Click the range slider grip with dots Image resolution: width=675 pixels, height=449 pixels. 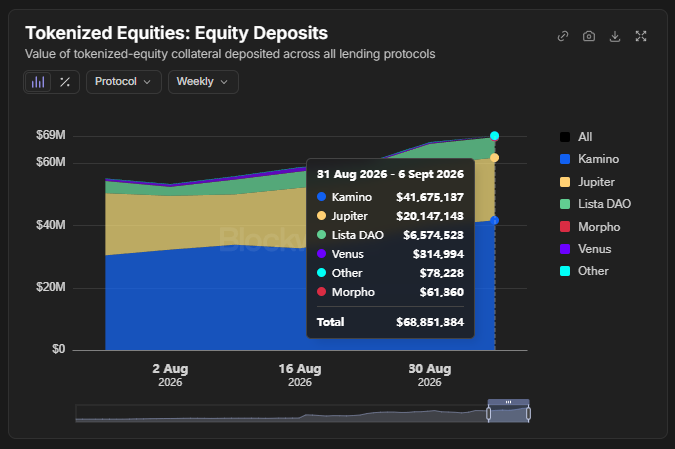508,402
